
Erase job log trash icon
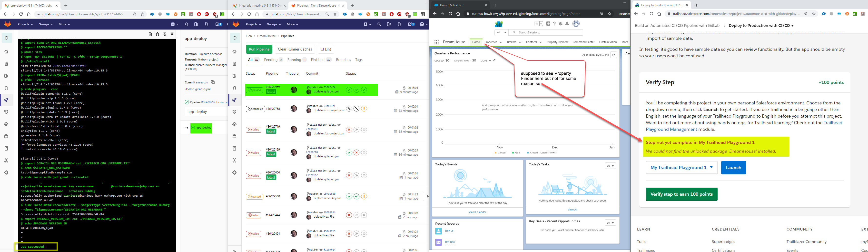(x=157, y=34)
